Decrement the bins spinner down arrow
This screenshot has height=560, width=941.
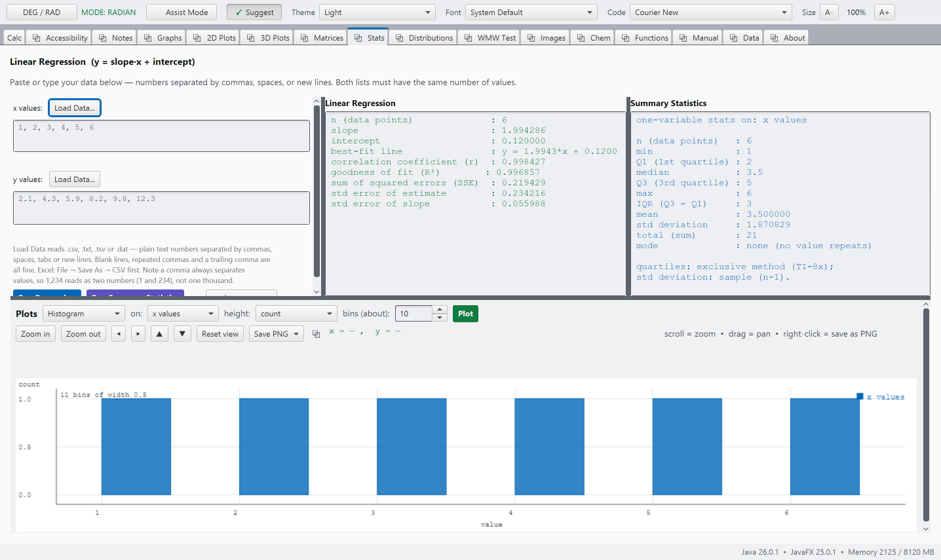440,318
